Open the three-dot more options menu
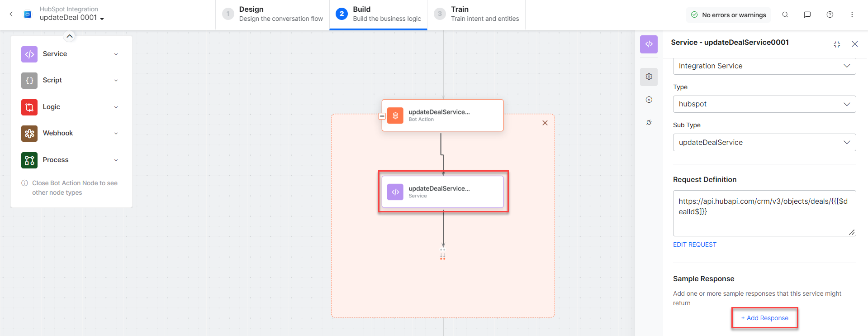Image resolution: width=868 pixels, height=336 pixels. point(852,14)
